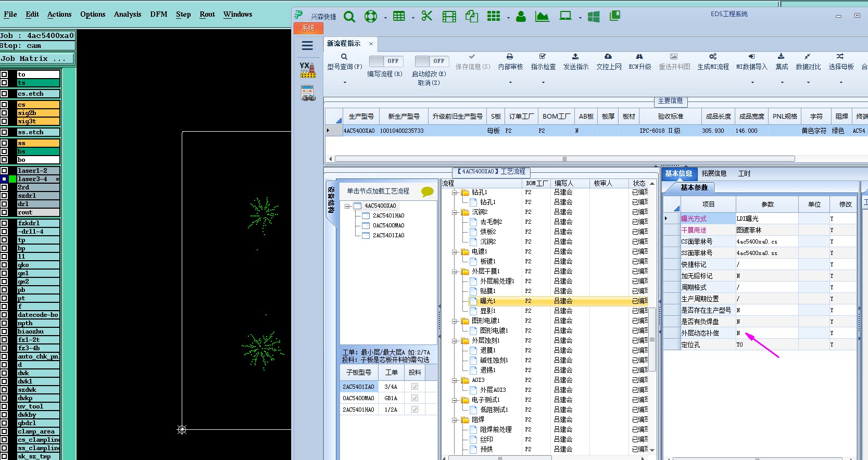Collapse the 4AC5400XA0 tree root
Image resolution: width=868 pixels, height=460 pixels.
pos(347,206)
